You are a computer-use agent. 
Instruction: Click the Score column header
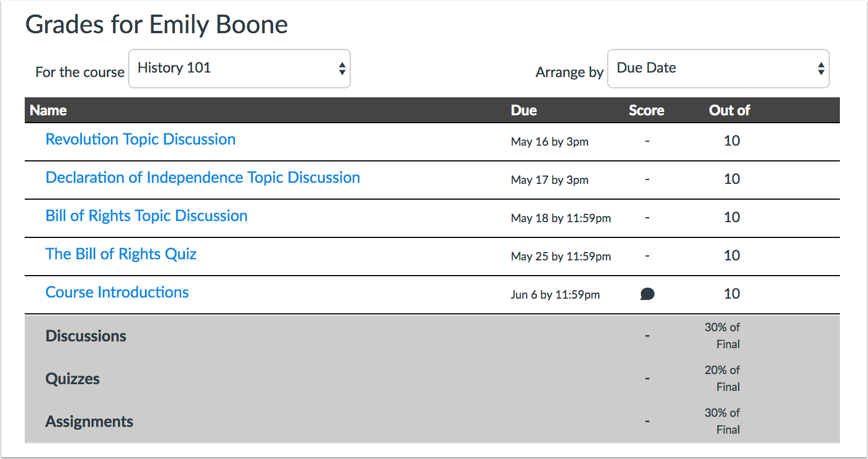click(646, 110)
